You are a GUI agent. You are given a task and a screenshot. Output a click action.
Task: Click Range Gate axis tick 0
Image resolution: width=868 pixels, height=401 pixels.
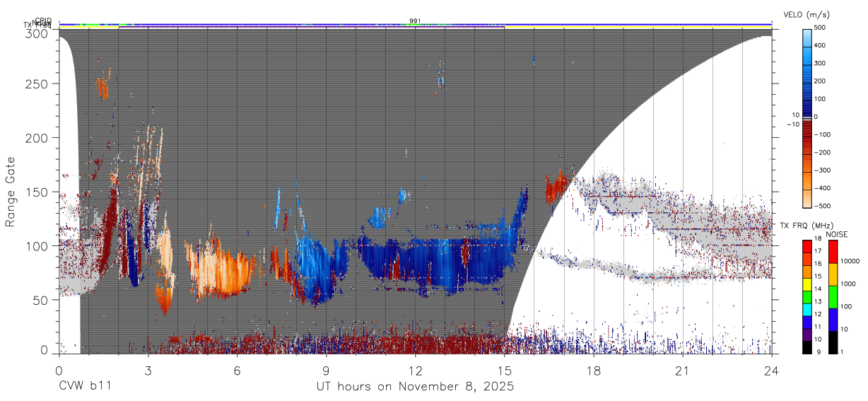(44, 349)
